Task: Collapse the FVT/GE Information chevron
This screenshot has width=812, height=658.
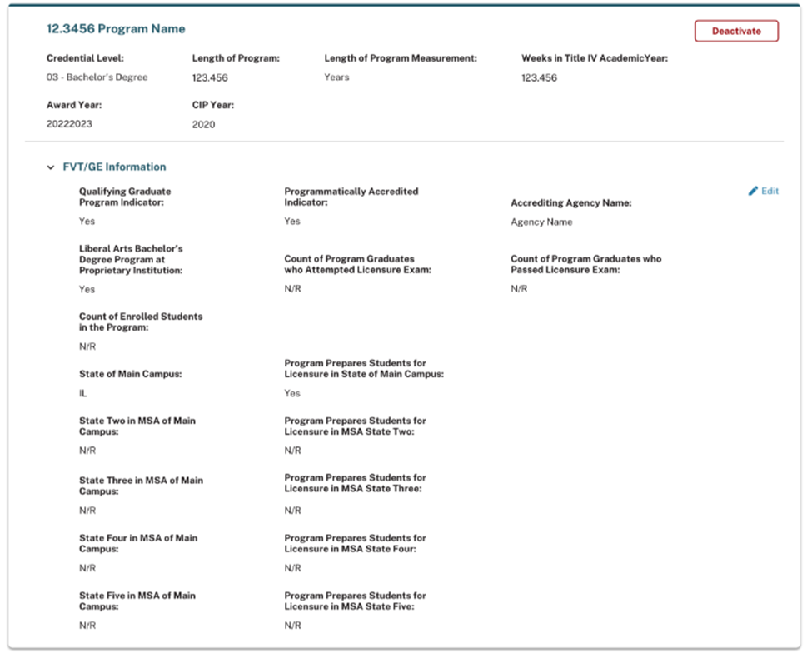Action: 52,167
